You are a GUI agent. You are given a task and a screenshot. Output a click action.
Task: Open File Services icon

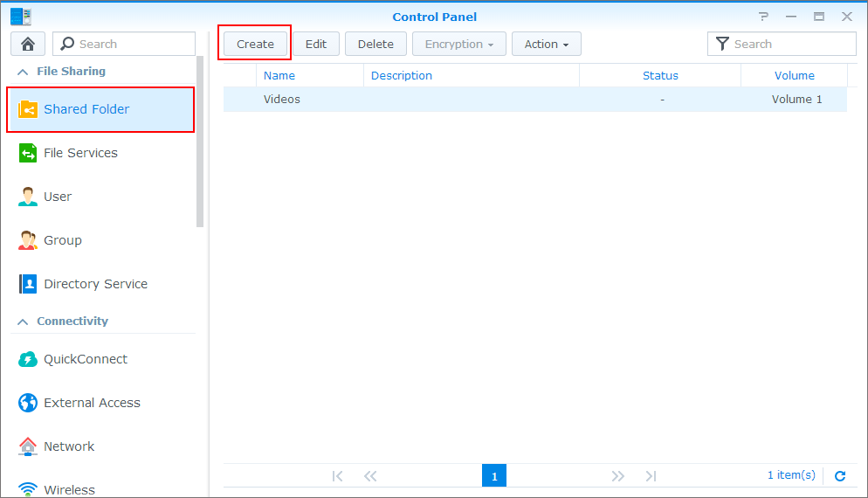click(28, 153)
